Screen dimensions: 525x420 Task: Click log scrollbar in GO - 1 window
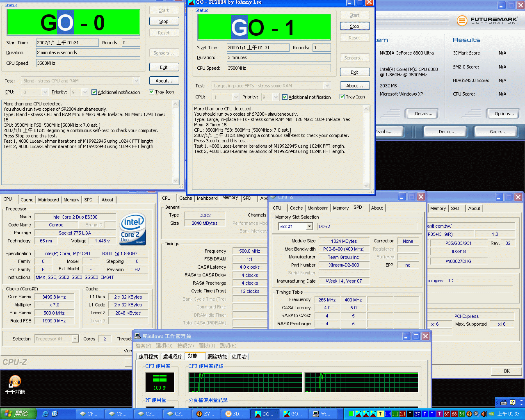(367, 147)
